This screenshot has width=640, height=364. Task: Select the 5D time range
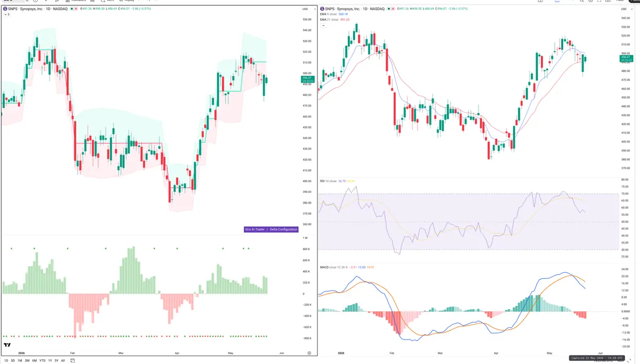(13, 360)
